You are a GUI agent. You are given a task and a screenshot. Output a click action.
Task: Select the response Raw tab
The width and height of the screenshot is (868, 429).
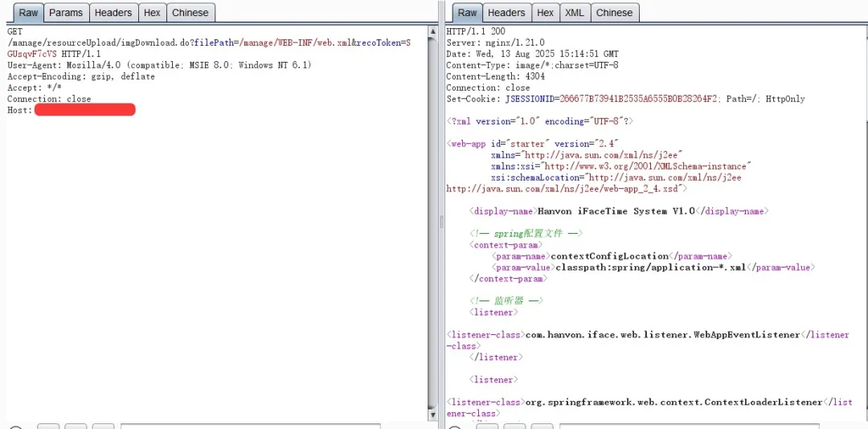click(467, 13)
